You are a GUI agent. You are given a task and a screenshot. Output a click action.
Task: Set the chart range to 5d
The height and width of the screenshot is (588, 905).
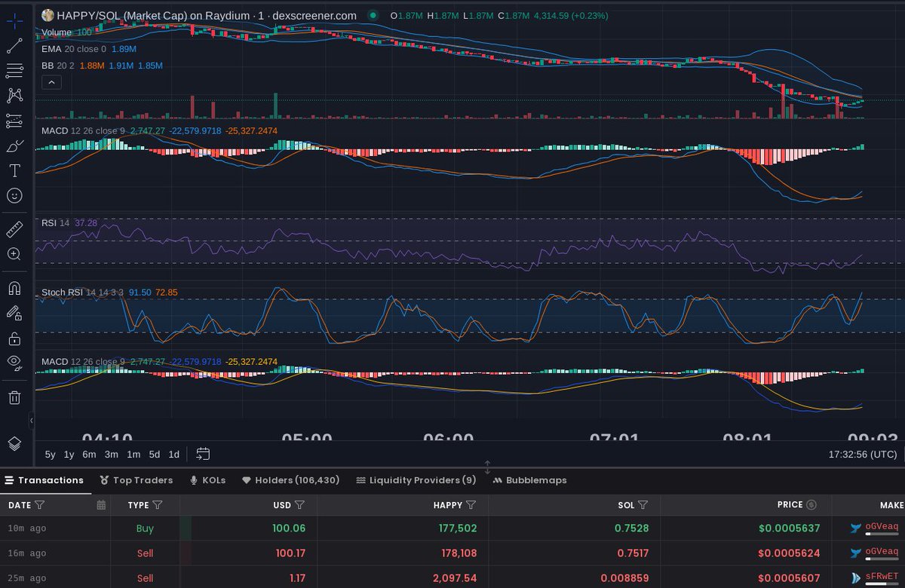pyautogui.click(x=155, y=455)
